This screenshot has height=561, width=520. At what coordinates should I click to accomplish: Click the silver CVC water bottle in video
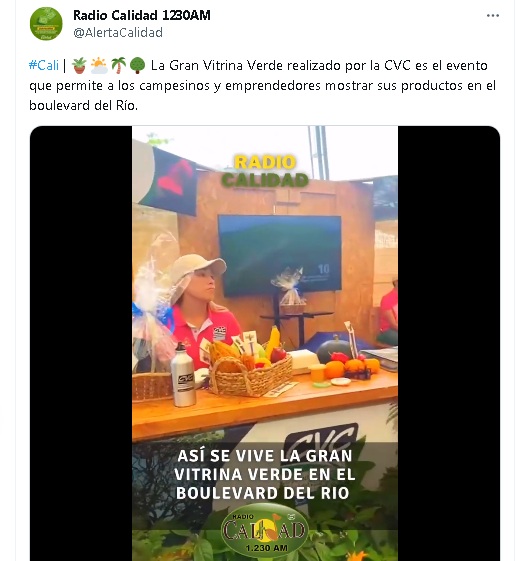coord(183,375)
